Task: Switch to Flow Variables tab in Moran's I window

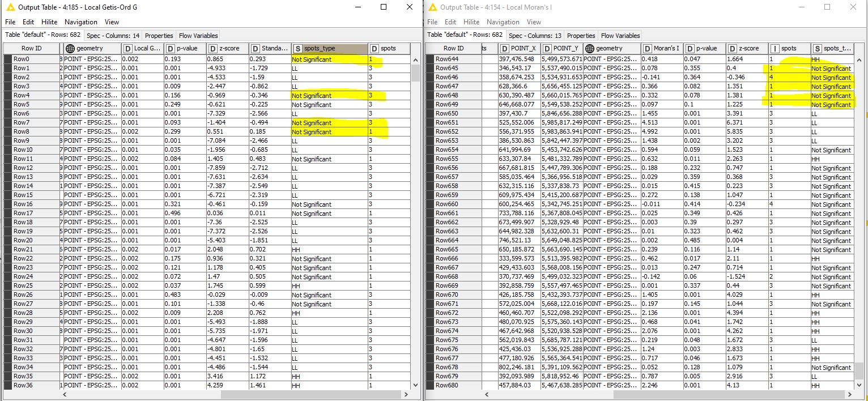Action: click(x=620, y=35)
